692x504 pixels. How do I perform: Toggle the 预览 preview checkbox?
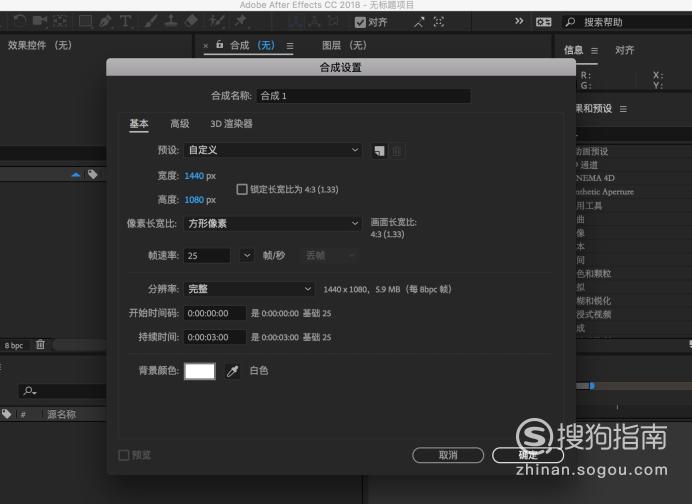point(124,455)
